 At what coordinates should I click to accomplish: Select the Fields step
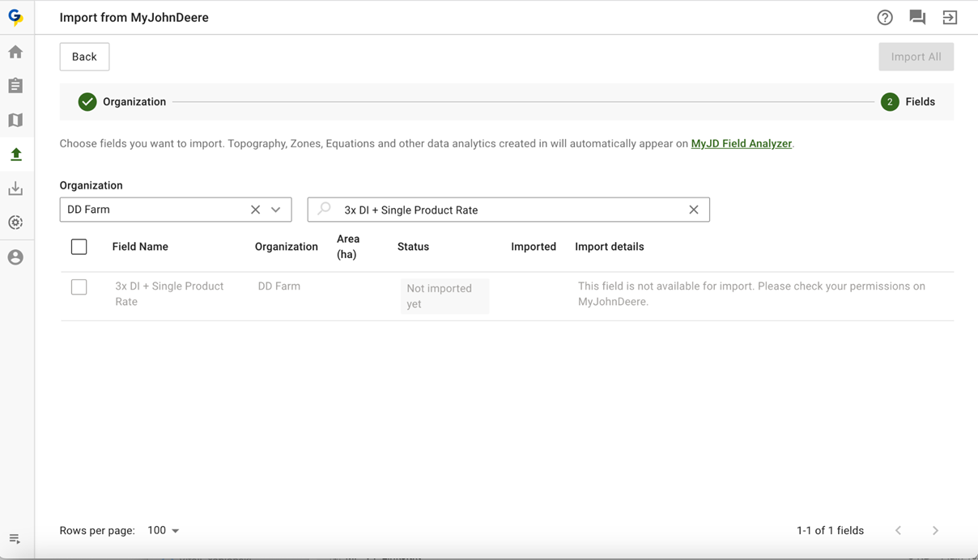908,102
